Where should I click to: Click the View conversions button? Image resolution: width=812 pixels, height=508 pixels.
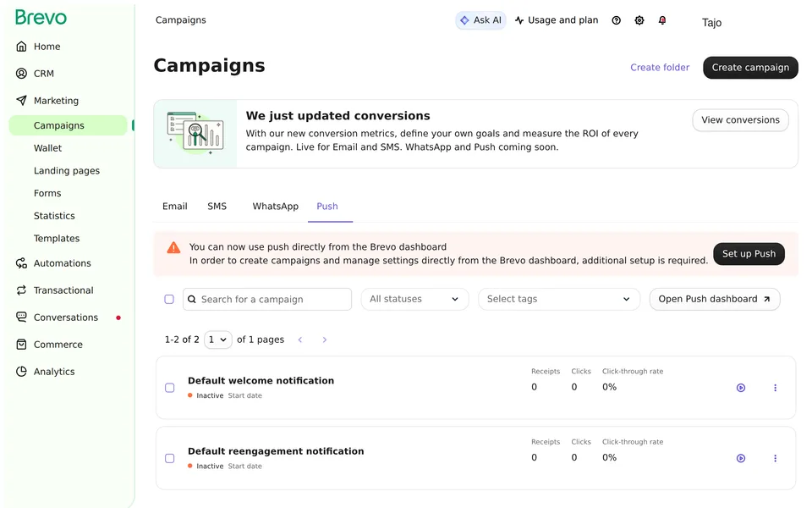pyautogui.click(x=741, y=120)
